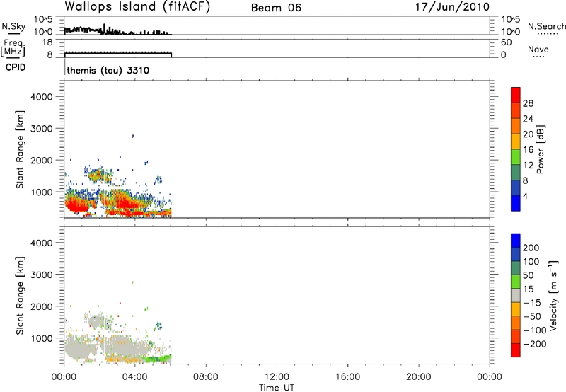Click the frequency trace in the Freq panel

(118, 53)
